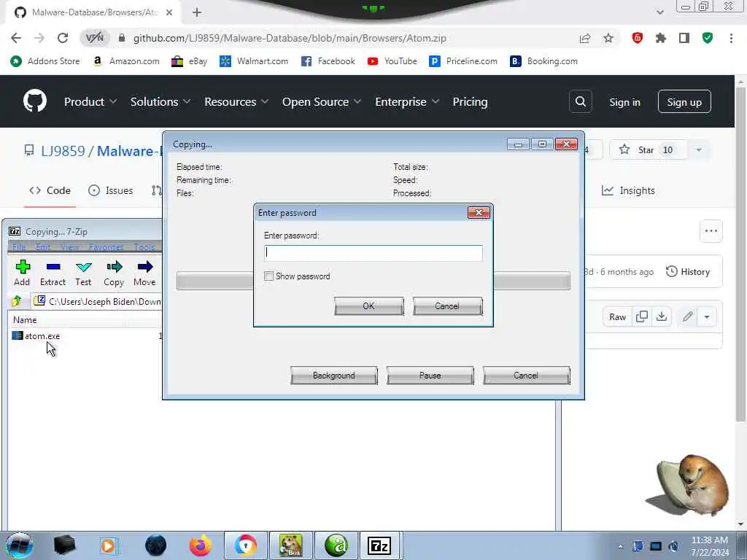Click the share page icon
Viewport: 747px width, 560px height.
pos(585,38)
